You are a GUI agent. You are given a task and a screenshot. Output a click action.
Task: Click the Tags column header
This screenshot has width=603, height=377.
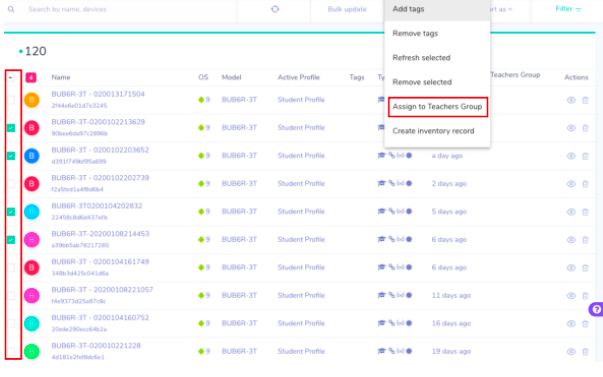357,77
